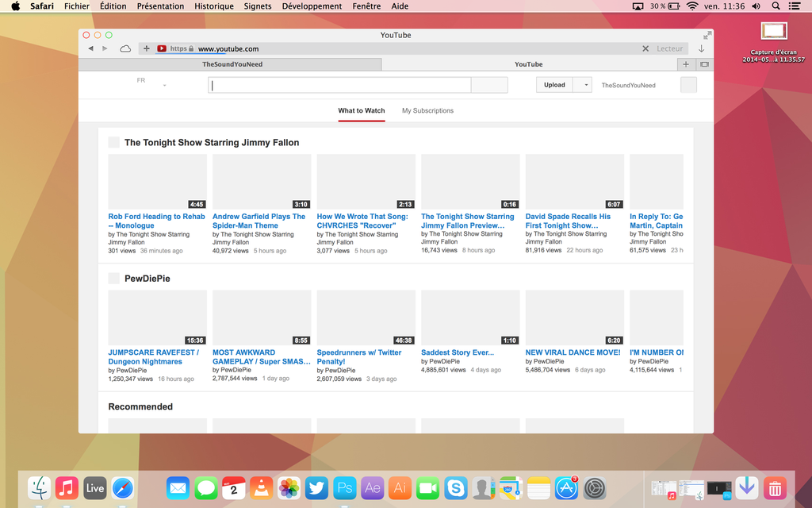This screenshot has width=812, height=508.
Task: Open Finder from the dock
Action: click(40, 488)
